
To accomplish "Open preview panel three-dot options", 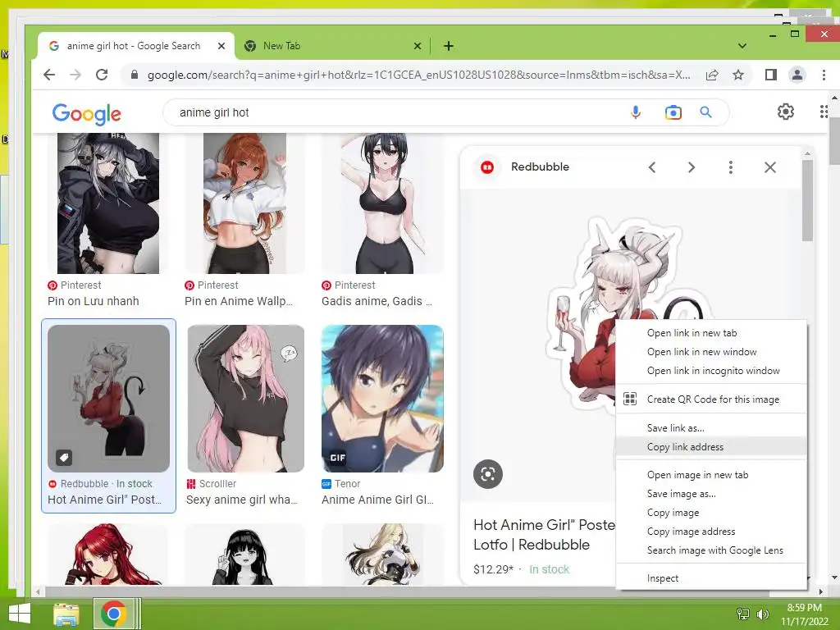I will 731,167.
